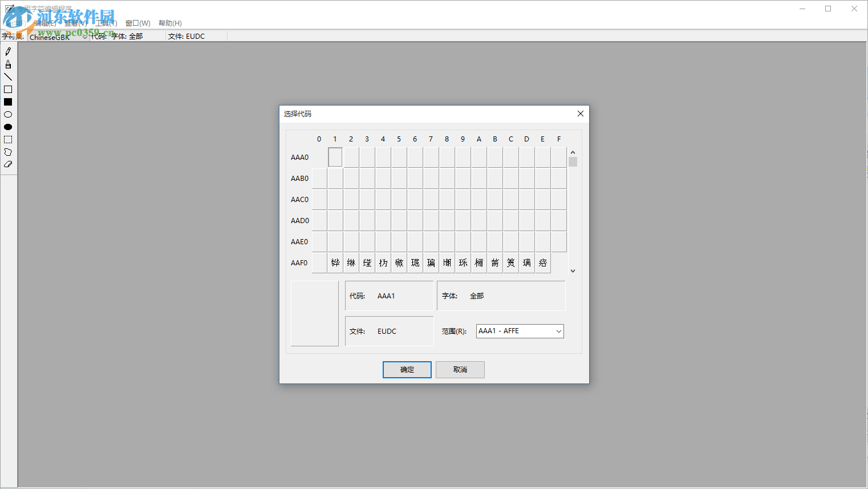
Task: Select the character cell at code AAFE
Action: tap(543, 262)
